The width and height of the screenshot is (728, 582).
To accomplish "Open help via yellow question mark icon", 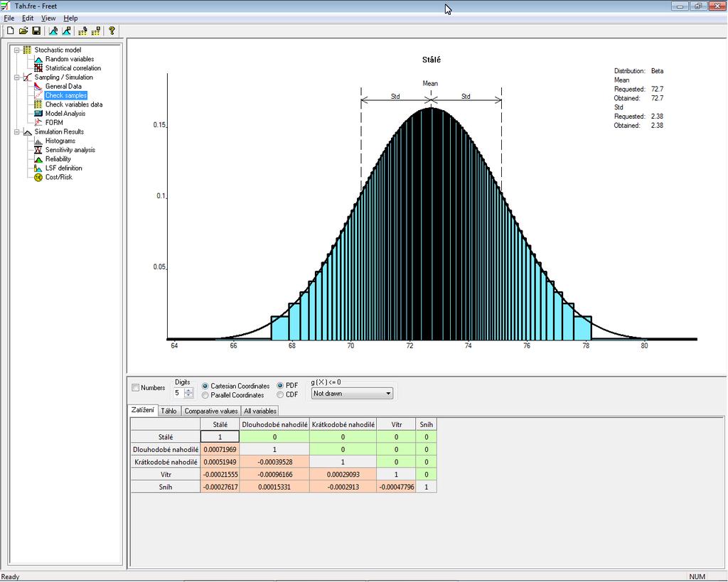I will pyautogui.click(x=112, y=31).
